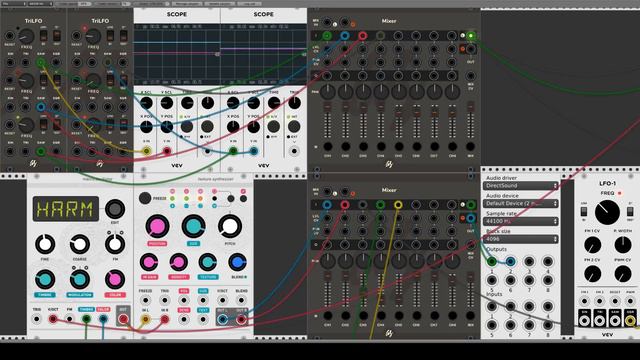Click the TIME knob on second SCOPE
The height and width of the screenshot is (360, 640).
click(x=273, y=103)
